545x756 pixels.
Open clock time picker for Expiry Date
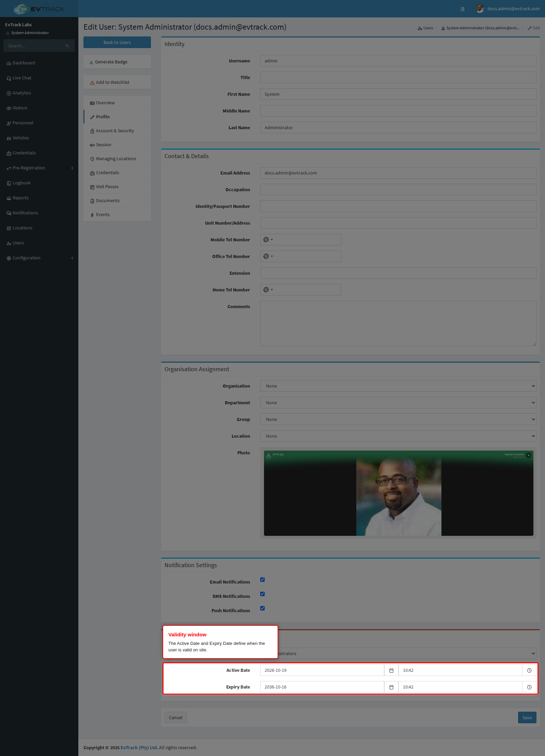coord(529,687)
